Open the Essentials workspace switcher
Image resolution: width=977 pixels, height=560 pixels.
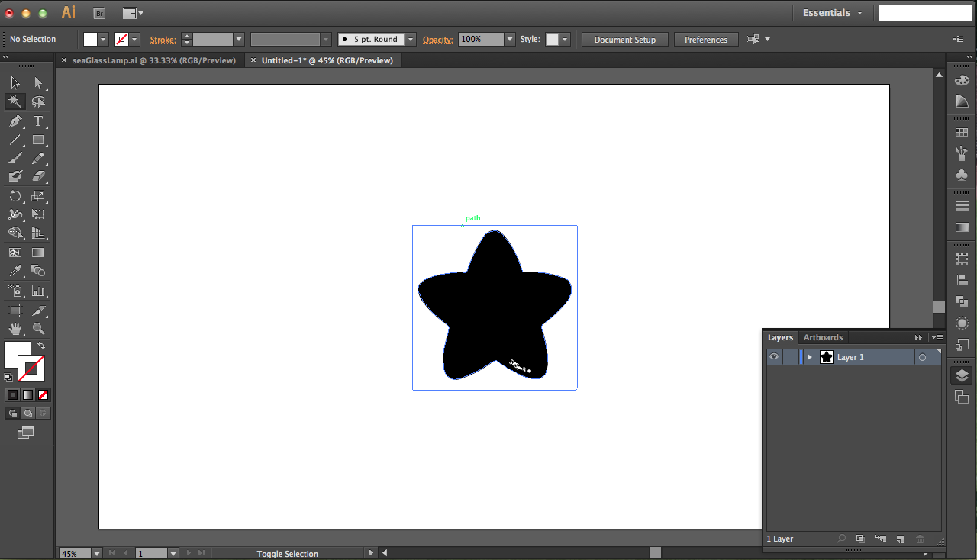[832, 13]
